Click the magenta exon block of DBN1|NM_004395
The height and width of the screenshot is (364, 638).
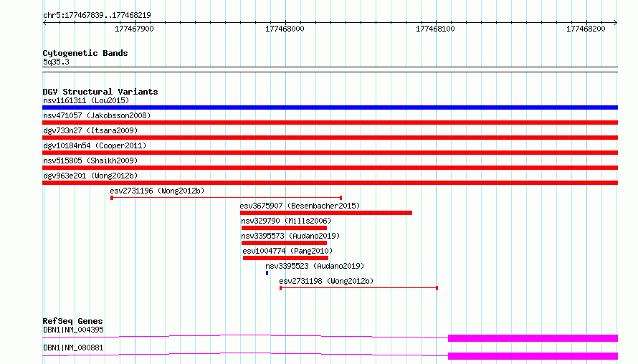tap(533, 338)
